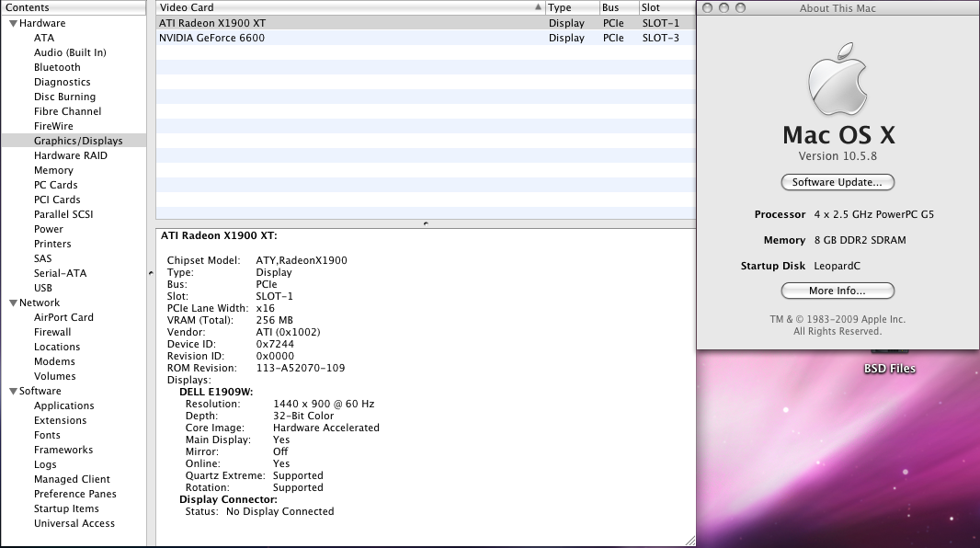The width and height of the screenshot is (980, 548).
Task: Show Power information
Action: (48, 229)
